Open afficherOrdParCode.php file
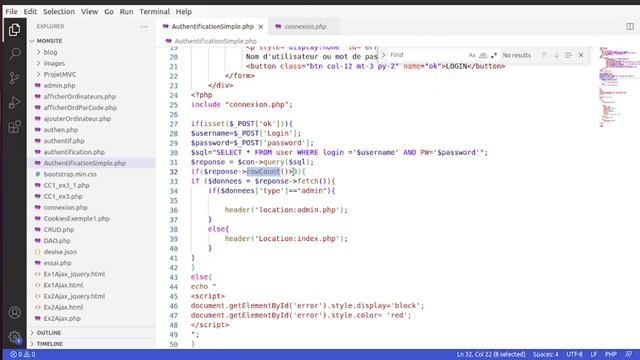Image resolution: width=640 pixels, height=360 pixels. [x=80, y=107]
